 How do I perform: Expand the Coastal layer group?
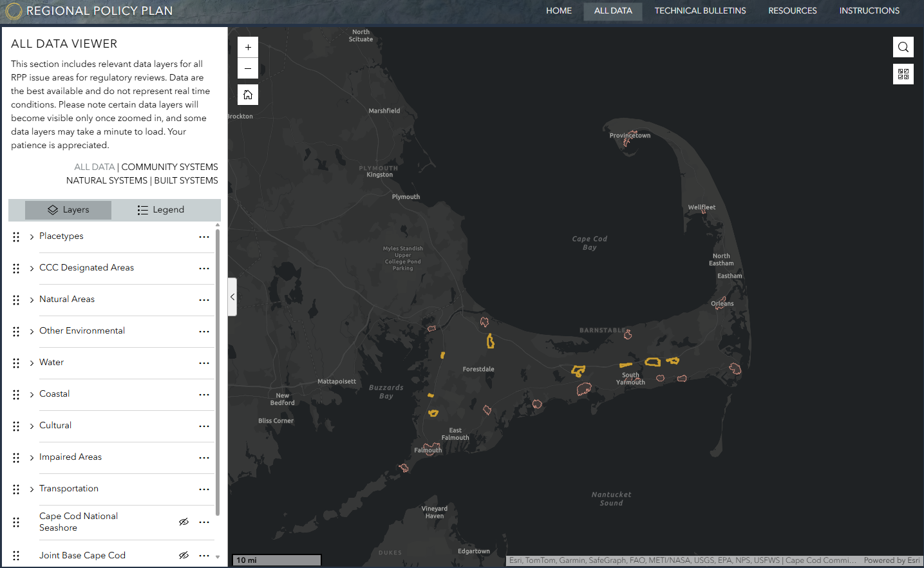(32, 395)
